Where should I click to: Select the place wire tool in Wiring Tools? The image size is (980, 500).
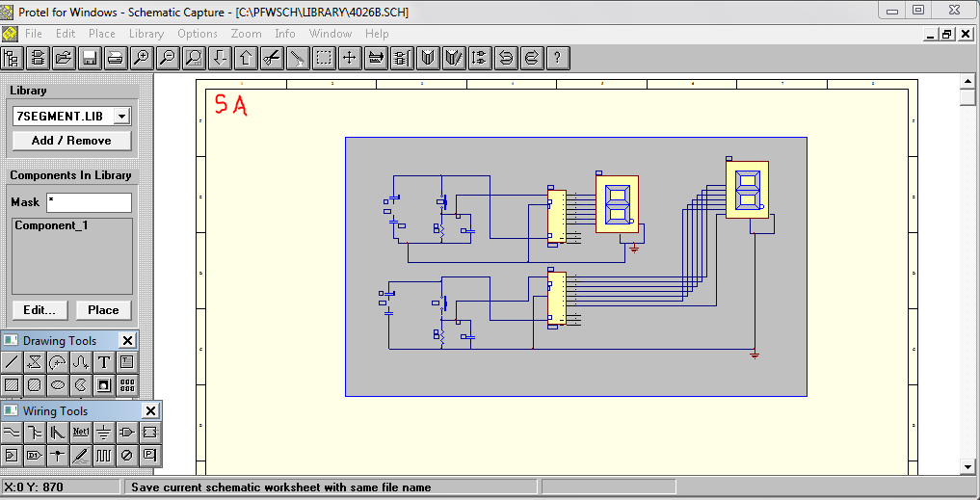[x=12, y=432]
